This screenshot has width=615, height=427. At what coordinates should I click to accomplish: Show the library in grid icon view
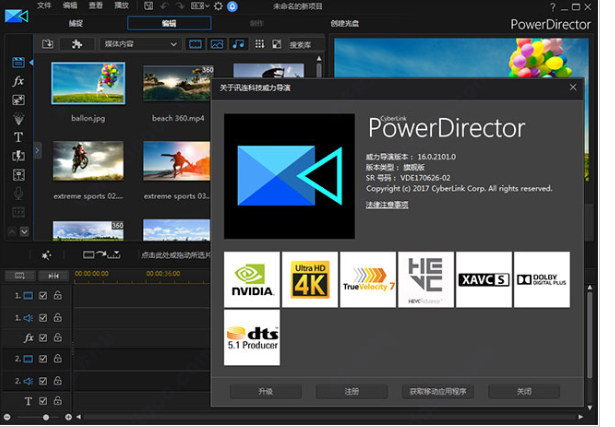point(259,44)
